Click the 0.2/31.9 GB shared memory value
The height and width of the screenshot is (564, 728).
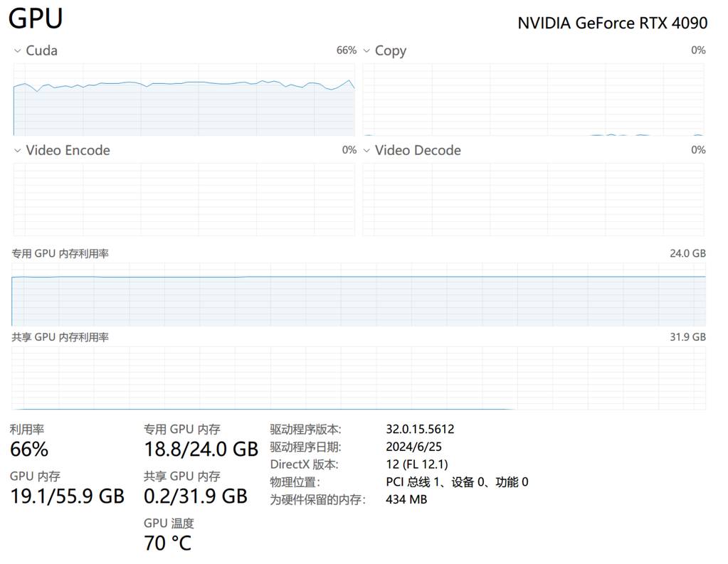[195, 496]
